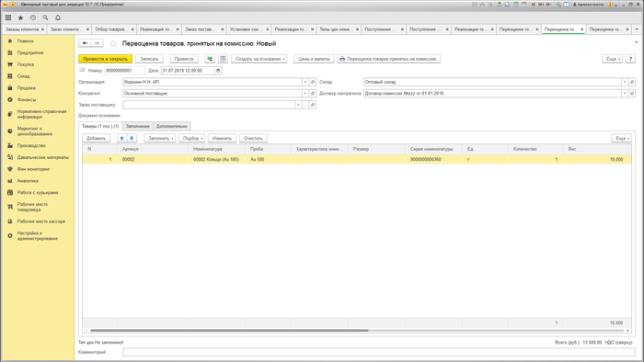The width and height of the screenshot is (644, 362).
Task: Open Склад section in sidebar
Action: pyautogui.click(x=23, y=76)
